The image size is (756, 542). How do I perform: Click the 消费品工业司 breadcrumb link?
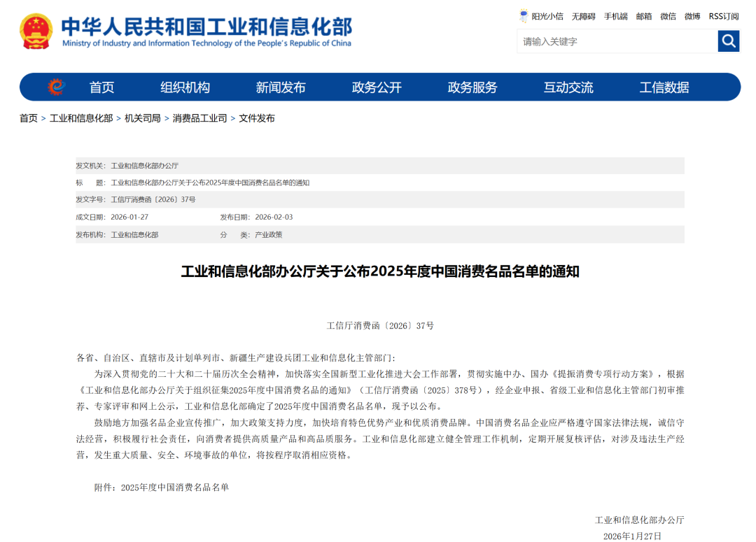pos(200,118)
